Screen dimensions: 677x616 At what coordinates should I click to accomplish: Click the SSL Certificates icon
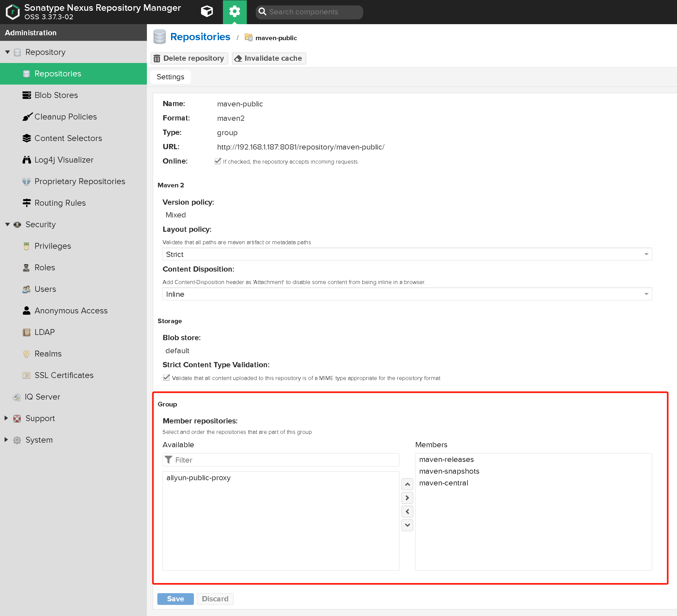point(26,375)
